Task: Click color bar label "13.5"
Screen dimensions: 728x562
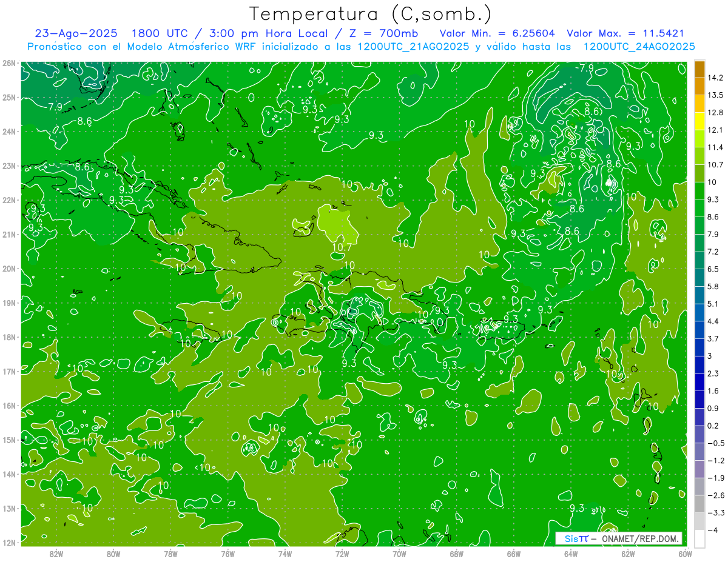Action: [715, 95]
